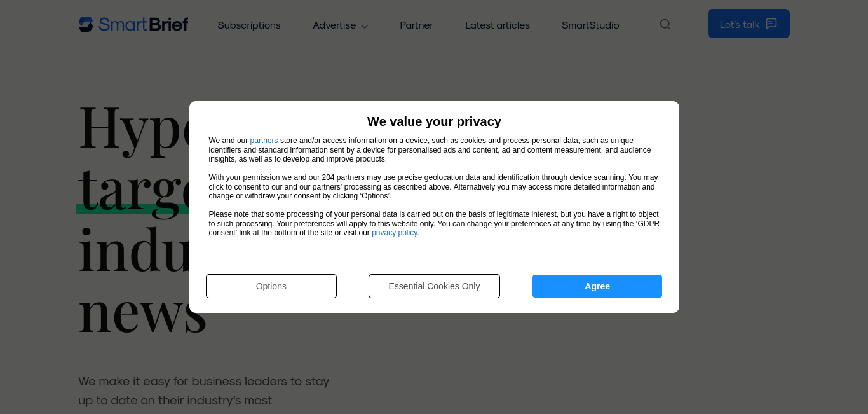Click the 'We make it easy' paragraph
The width and height of the screenshot is (868, 414).
[x=204, y=390]
